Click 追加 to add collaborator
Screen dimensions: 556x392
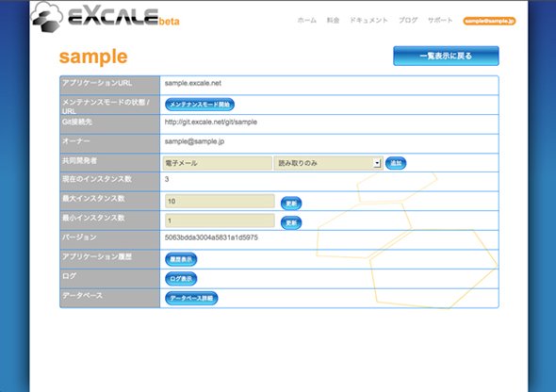coord(396,163)
